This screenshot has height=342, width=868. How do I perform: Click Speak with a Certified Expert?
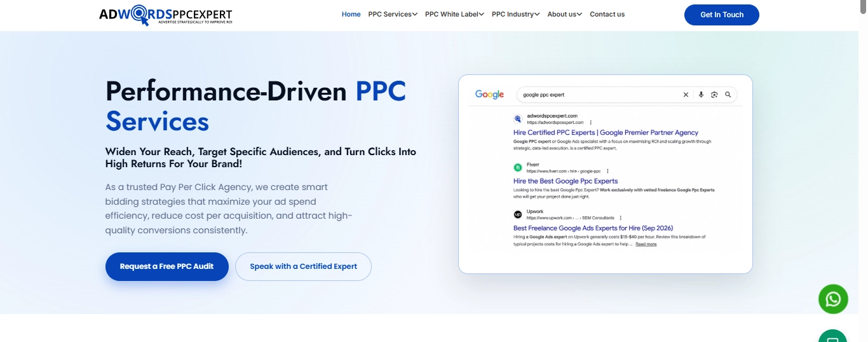click(303, 266)
